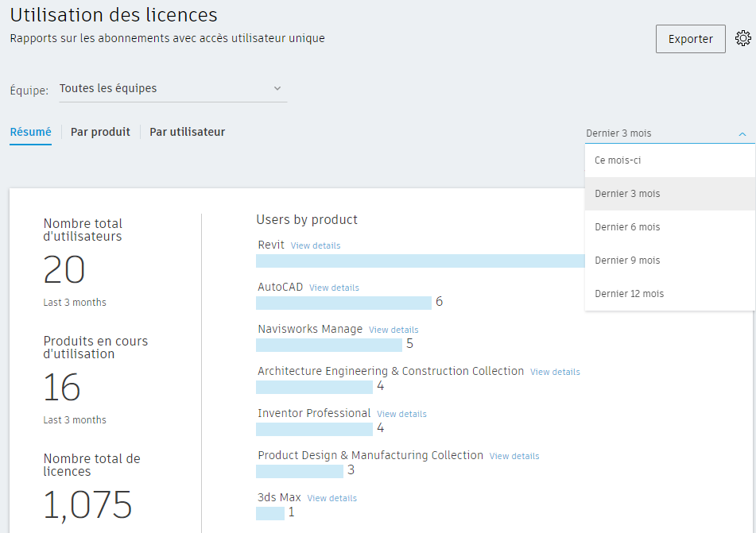Click the AutoCAD usage bar

[343, 303]
